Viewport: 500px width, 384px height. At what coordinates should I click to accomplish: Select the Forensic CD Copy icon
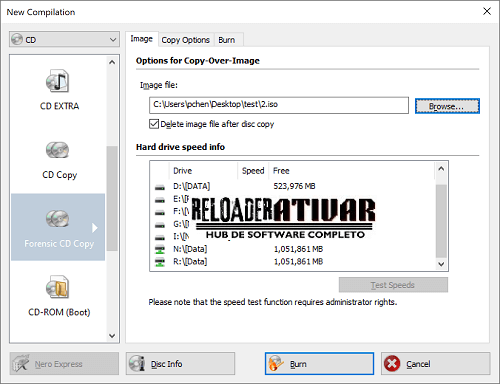(x=58, y=219)
